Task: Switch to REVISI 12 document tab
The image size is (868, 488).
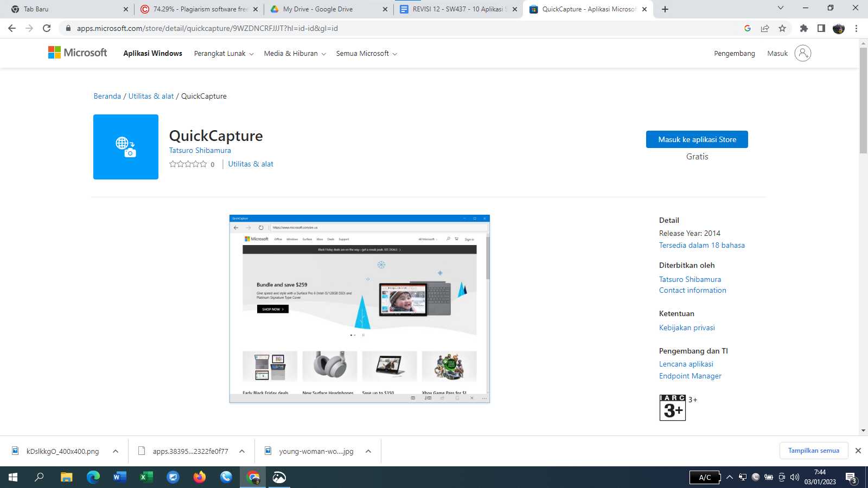Action: click(457, 9)
